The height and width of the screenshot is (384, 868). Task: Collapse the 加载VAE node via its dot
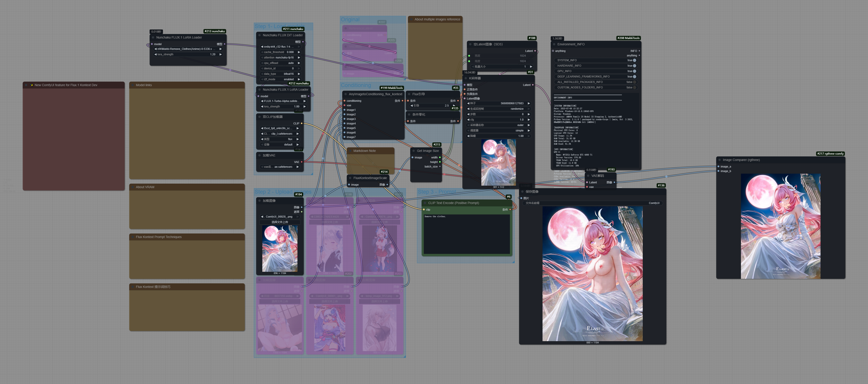tap(260, 156)
